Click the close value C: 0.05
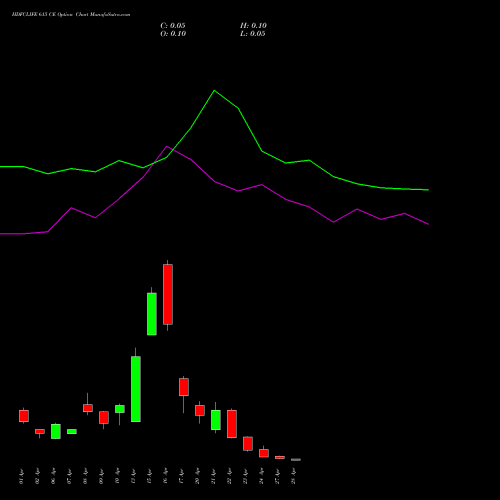The width and height of the screenshot is (500, 500). (x=173, y=26)
